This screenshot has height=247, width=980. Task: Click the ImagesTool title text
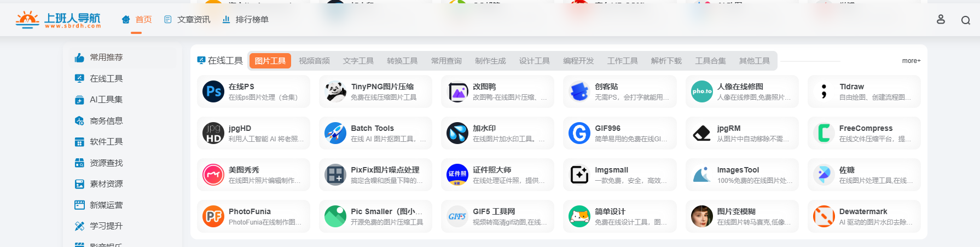coord(738,170)
